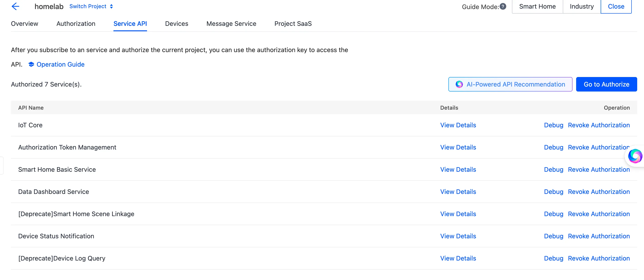Click the Operation Guide graduation cap icon
The width and height of the screenshot is (644, 280).
pos(31,64)
